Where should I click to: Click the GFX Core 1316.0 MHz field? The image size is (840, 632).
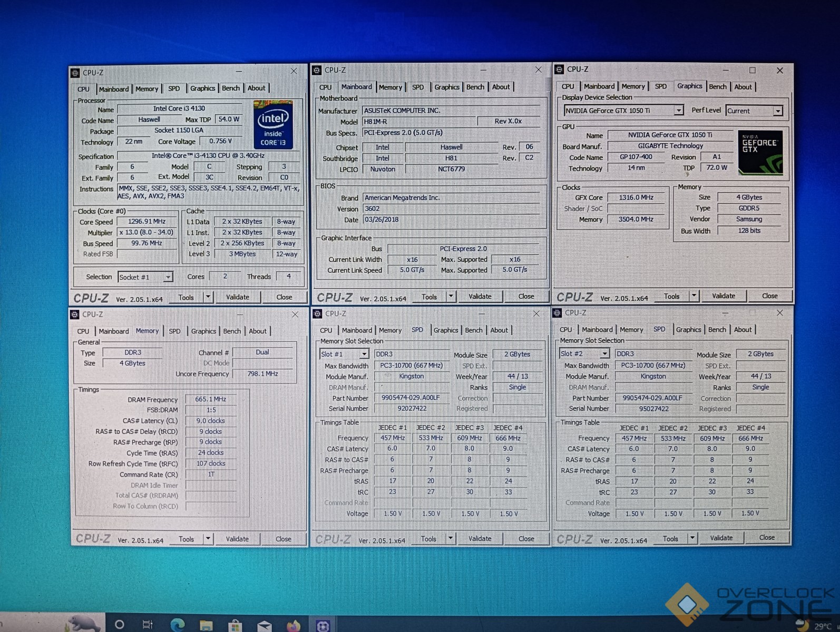[636, 197]
